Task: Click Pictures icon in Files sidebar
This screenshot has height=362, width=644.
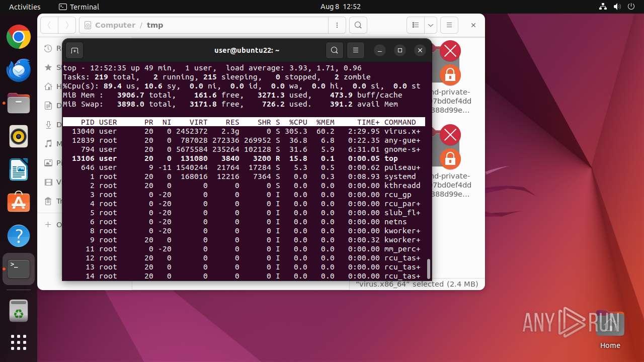Action: click(x=48, y=163)
